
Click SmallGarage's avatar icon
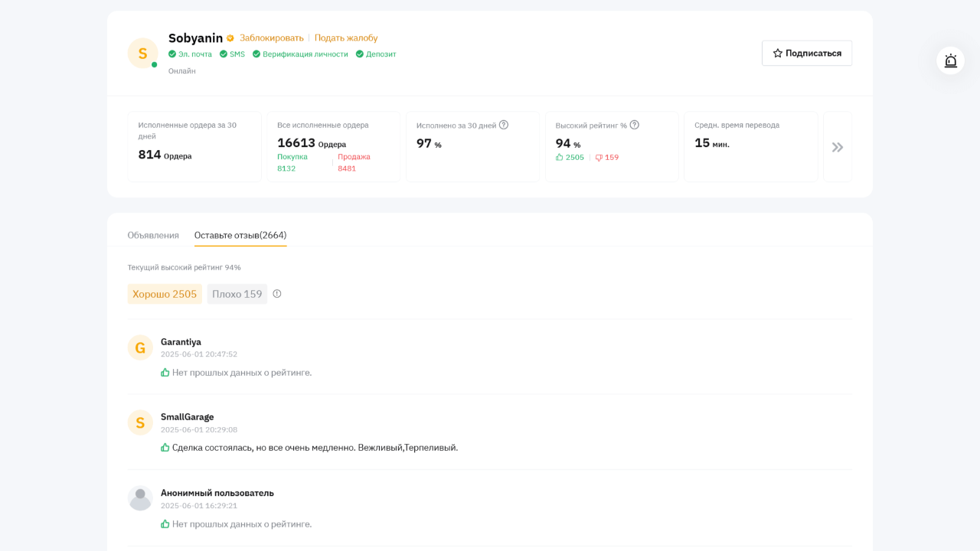tap(140, 422)
